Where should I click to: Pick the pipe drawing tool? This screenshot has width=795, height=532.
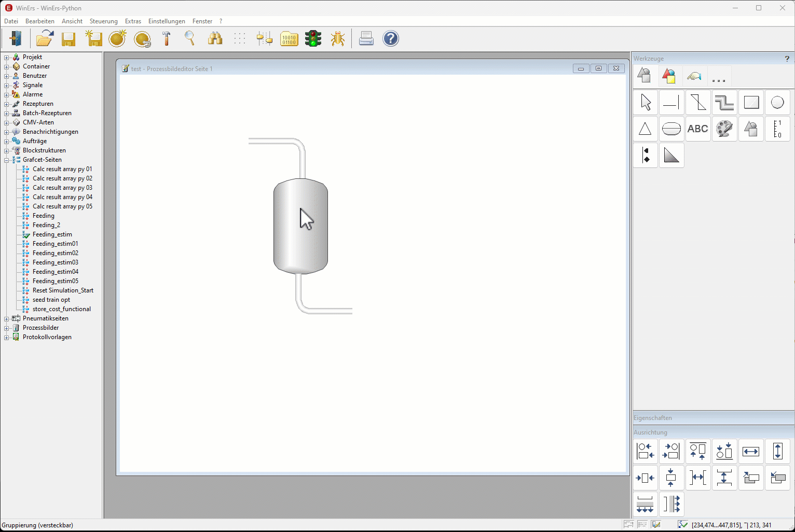[724, 103]
